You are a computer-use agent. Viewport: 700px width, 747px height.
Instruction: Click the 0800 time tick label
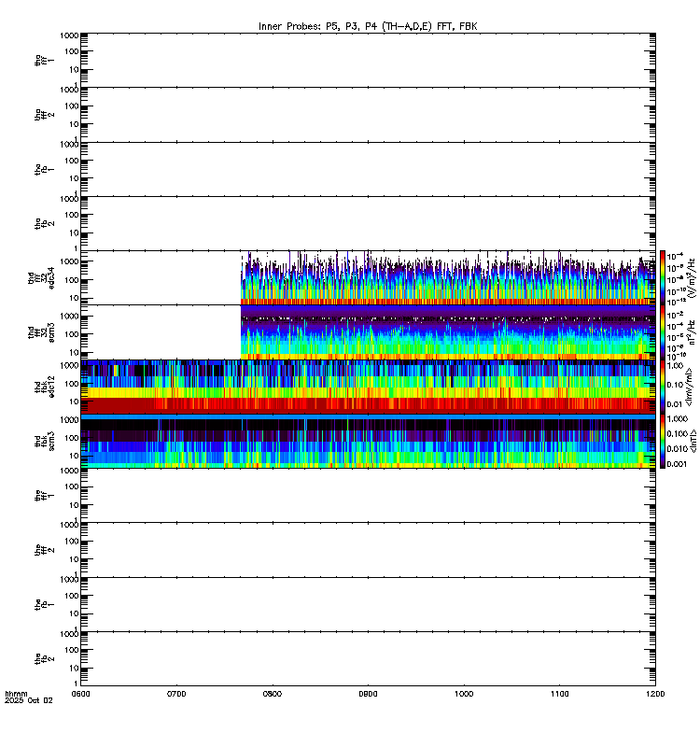(x=273, y=694)
